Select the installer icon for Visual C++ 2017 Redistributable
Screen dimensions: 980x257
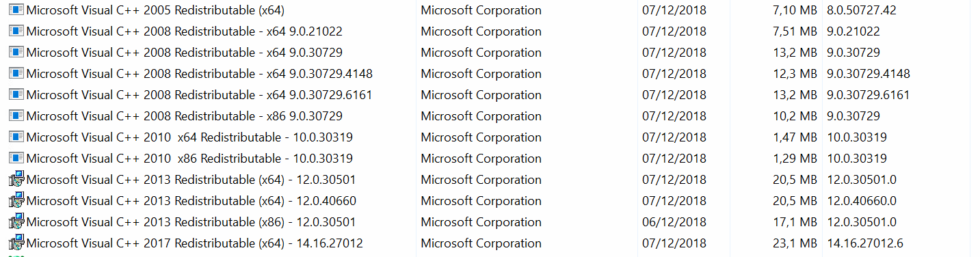16,243
